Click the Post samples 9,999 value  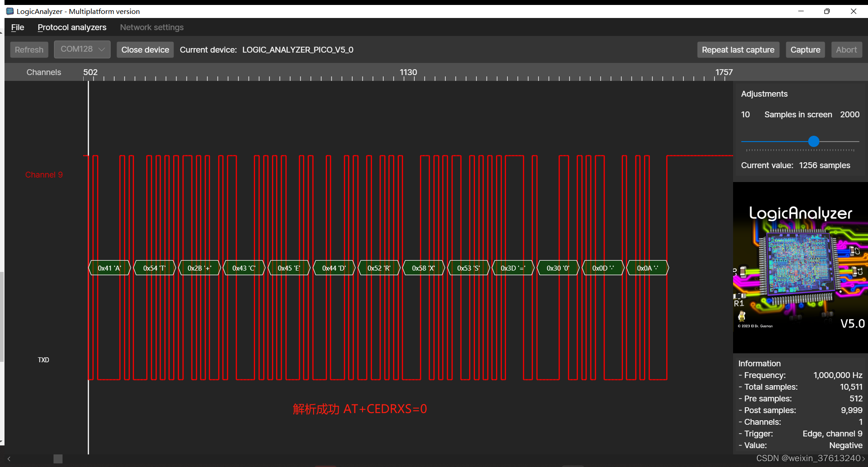click(x=852, y=410)
